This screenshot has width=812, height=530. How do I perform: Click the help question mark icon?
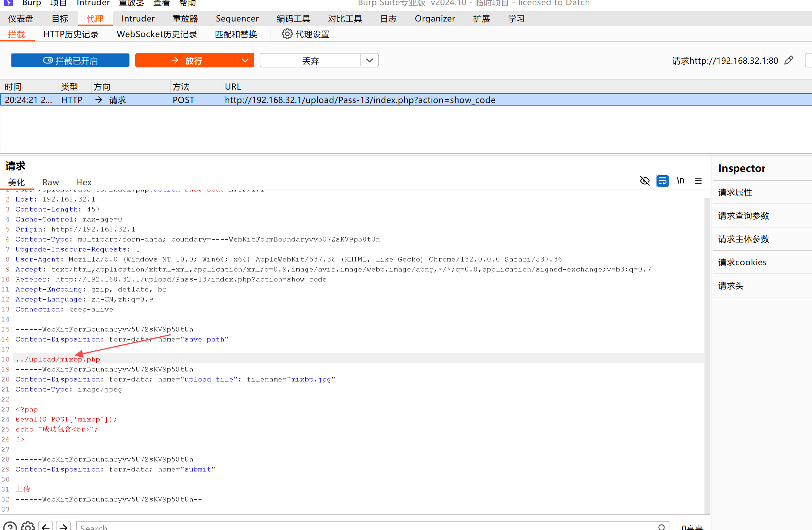10,526
